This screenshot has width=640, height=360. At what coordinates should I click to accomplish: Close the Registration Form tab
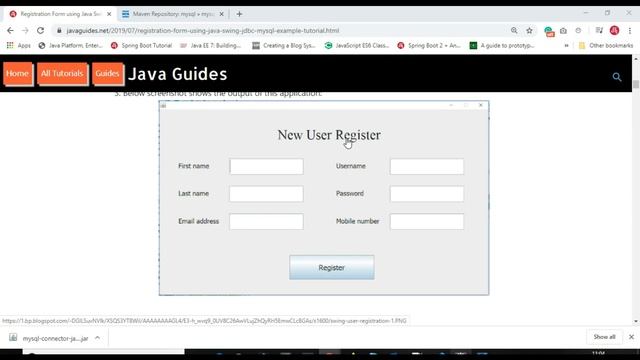click(x=109, y=14)
